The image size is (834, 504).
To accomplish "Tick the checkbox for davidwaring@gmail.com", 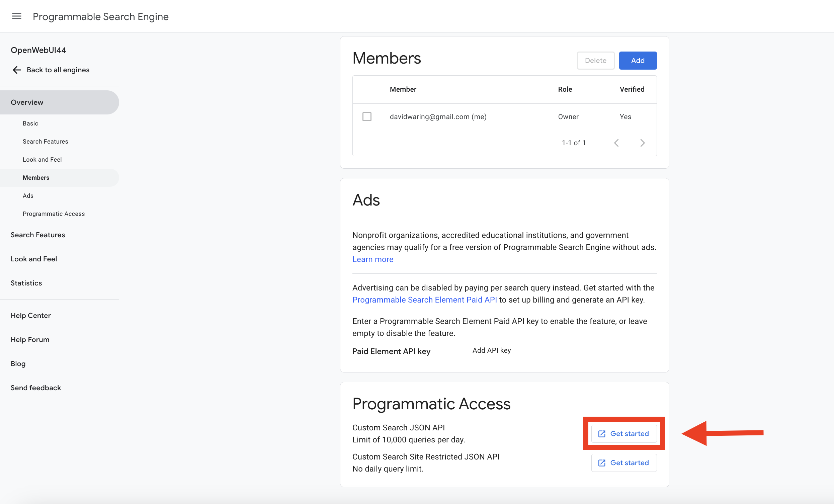I will 367,116.
